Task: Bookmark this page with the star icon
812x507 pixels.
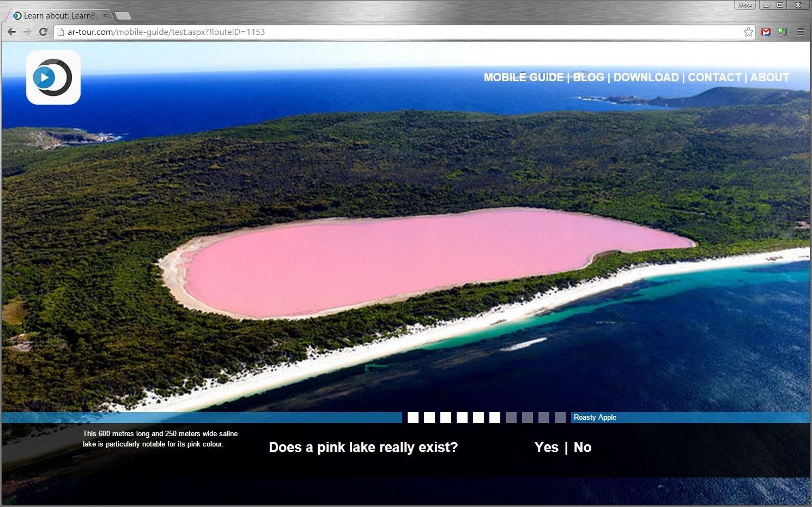Action: pos(748,32)
